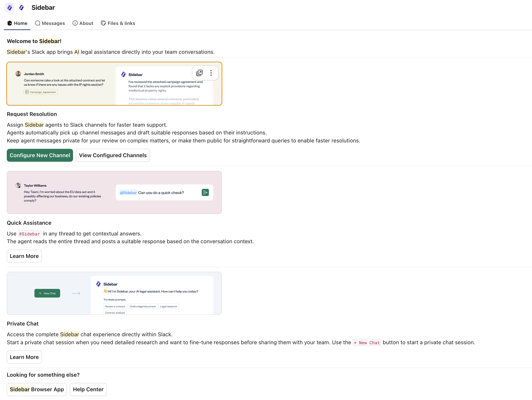
Task: Click the 'Request Resolution' heading
Action: (32, 114)
